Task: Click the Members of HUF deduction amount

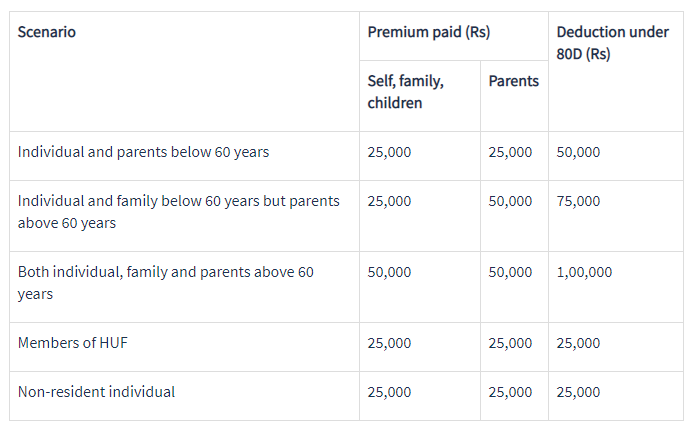Action: [578, 343]
